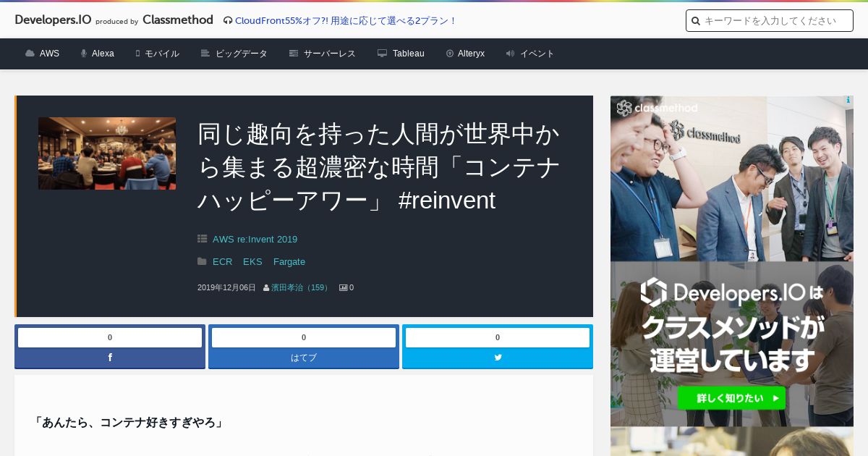Click the circle icon next to Alteryx

[x=449, y=54]
